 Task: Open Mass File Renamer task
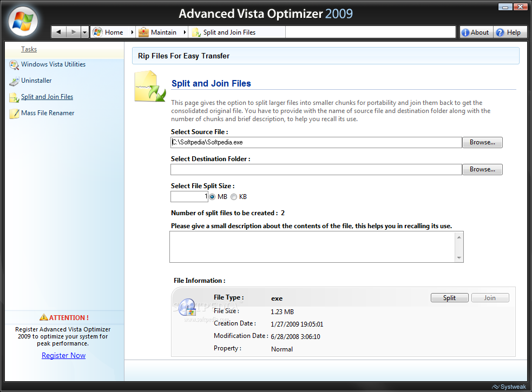point(48,113)
